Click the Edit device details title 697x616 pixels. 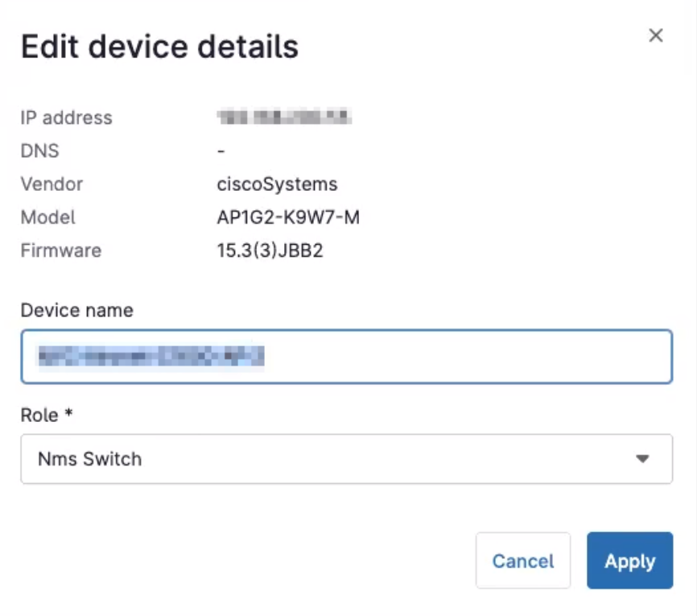[159, 46]
